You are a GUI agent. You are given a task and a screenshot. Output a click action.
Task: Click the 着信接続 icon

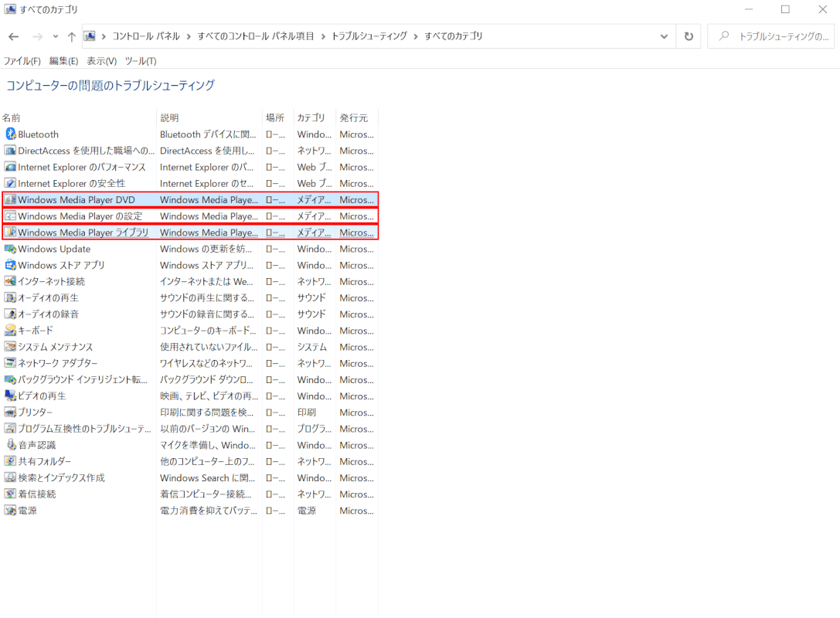10,494
